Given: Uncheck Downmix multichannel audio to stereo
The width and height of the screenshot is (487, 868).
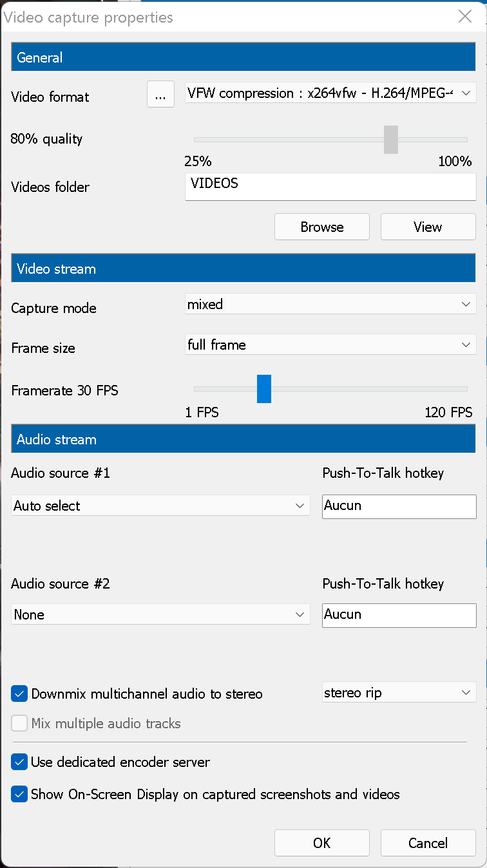Looking at the screenshot, I should click(x=20, y=694).
